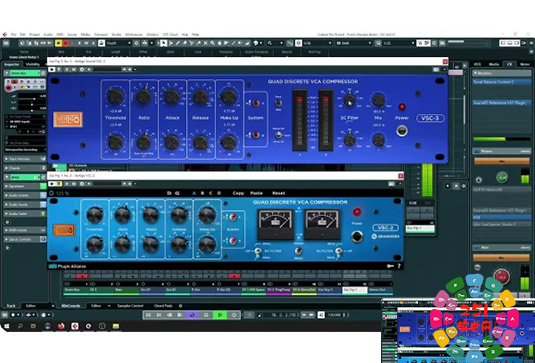The height and width of the screenshot is (363, 535).
Task: Toggle the yellow mute-all M button
Action: click(58, 43)
